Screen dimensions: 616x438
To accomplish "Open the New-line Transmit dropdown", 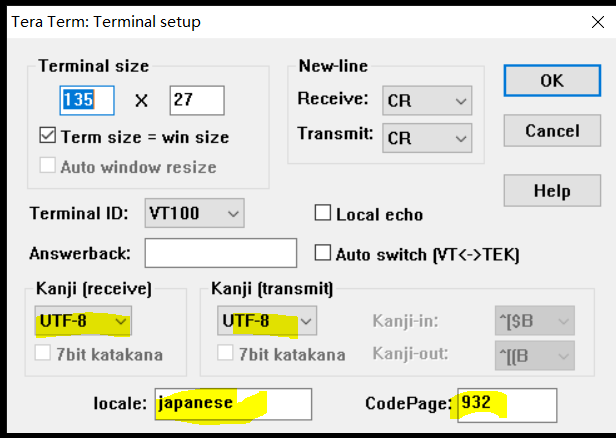I will pos(427,138).
